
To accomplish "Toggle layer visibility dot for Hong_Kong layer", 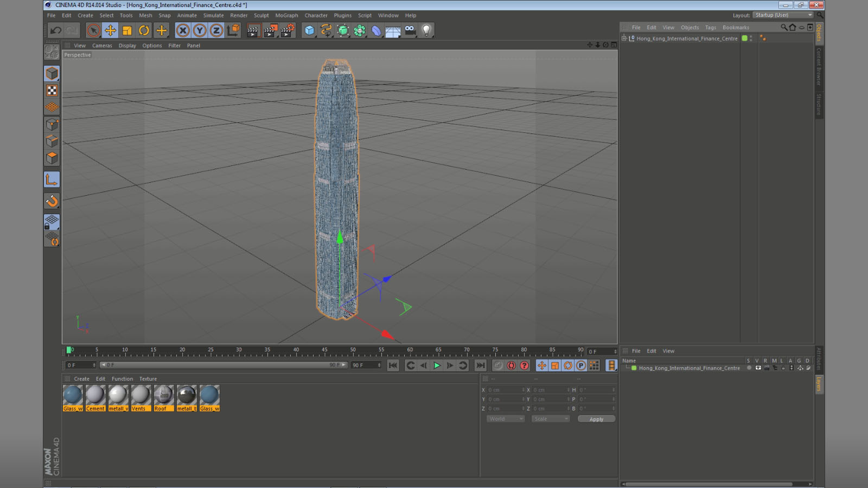I will click(749, 368).
